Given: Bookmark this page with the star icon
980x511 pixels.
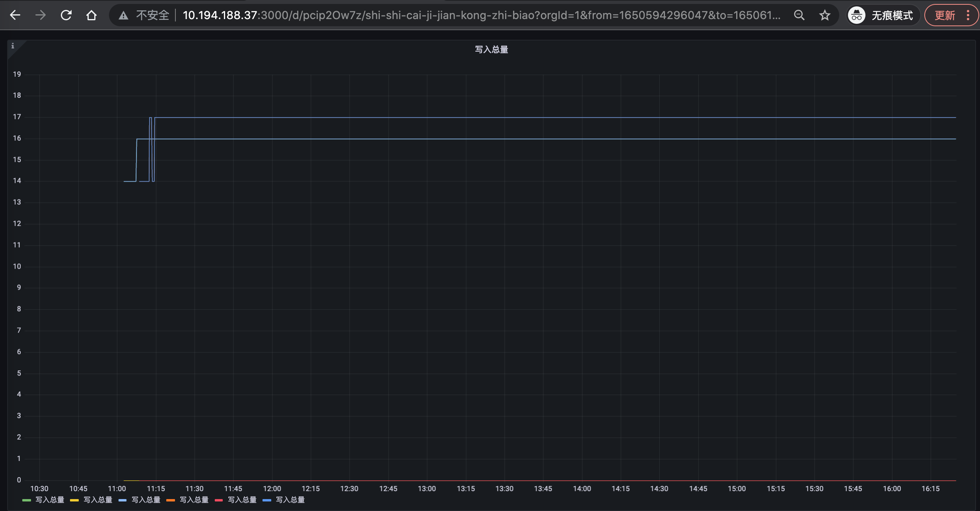Looking at the screenshot, I should 825,15.
